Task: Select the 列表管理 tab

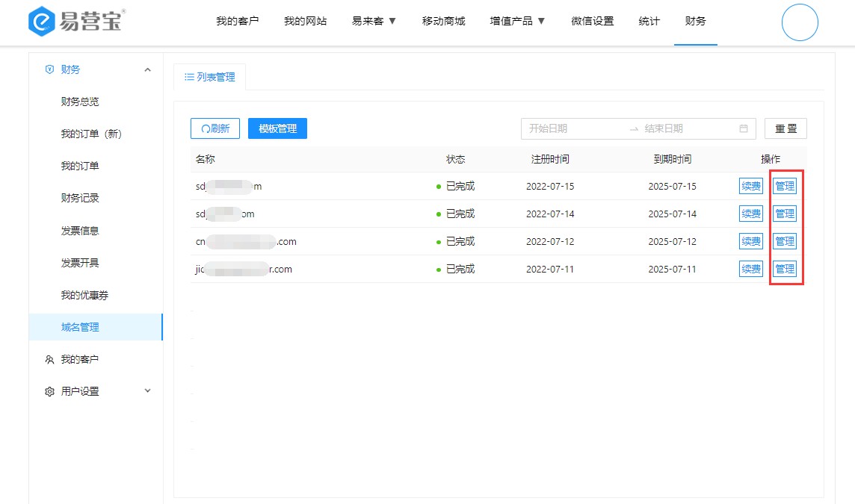Action: [x=209, y=77]
